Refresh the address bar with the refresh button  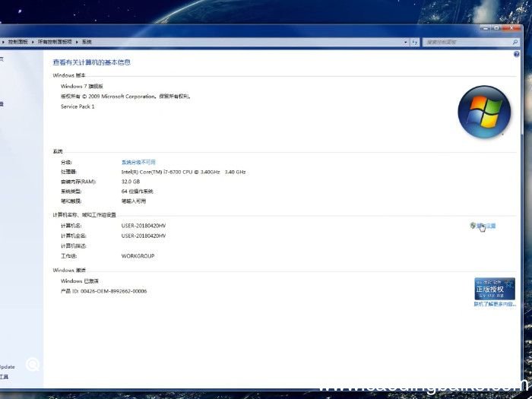(415, 42)
